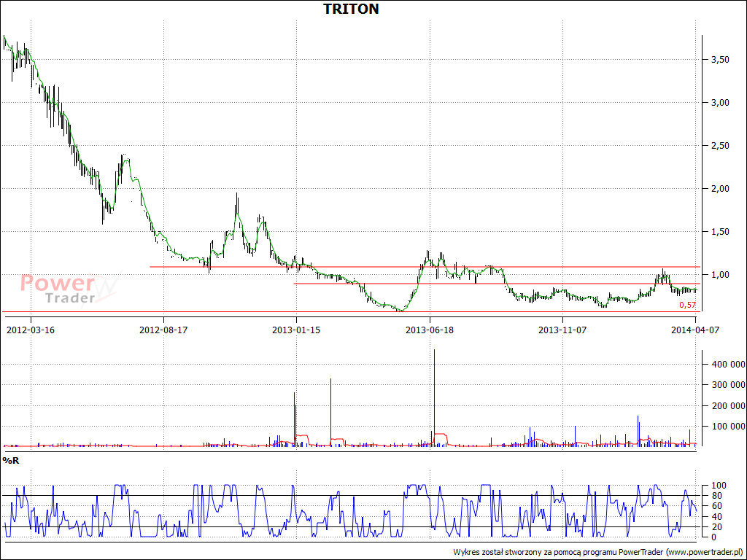
Task: Click the 2013-06-18 date label
Action: (430, 330)
